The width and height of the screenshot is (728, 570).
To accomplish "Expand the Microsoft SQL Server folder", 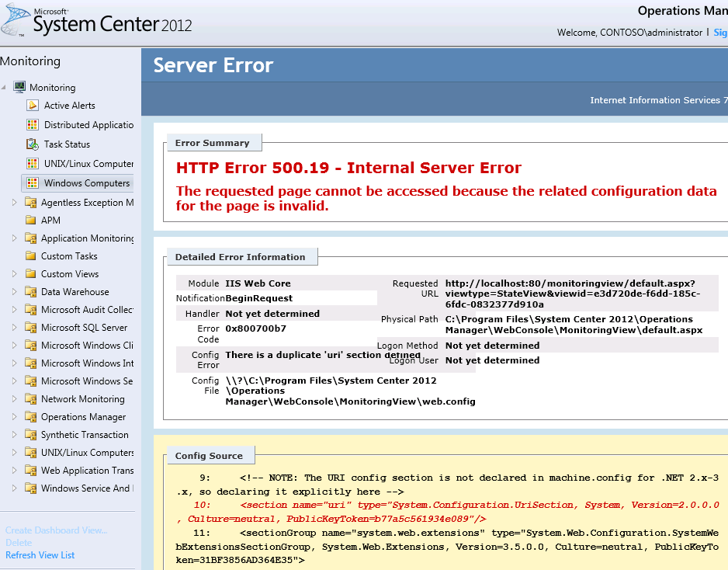I will click(x=15, y=328).
